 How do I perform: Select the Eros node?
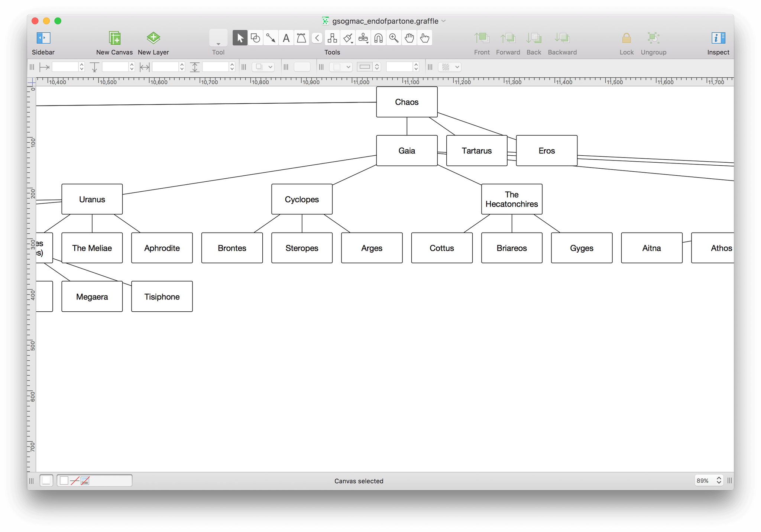[x=547, y=150]
